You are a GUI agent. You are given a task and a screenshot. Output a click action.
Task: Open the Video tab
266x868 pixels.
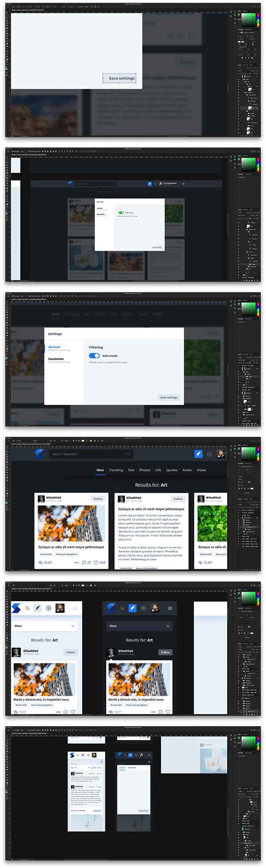pos(201,470)
